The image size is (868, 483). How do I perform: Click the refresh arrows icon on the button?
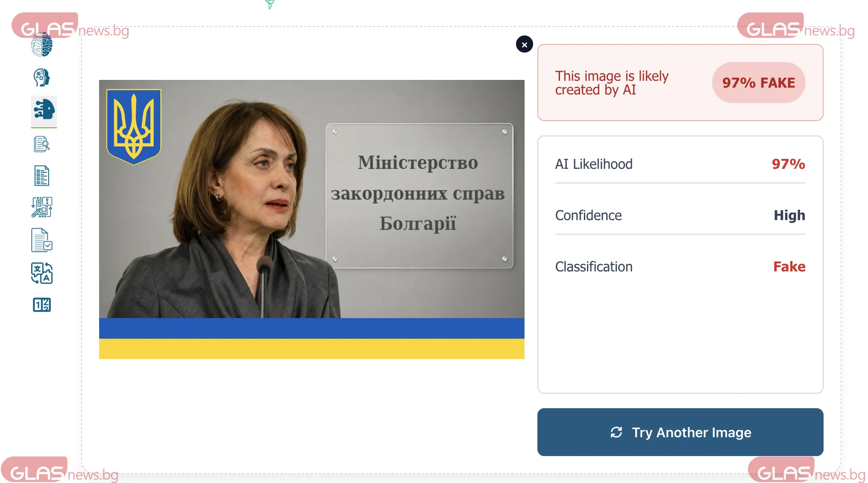click(616, 432)
